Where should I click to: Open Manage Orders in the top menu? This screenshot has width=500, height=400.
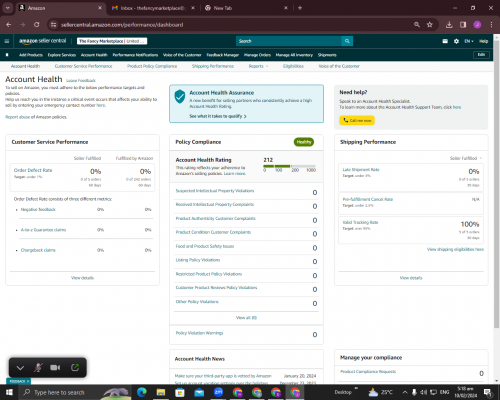257,55
